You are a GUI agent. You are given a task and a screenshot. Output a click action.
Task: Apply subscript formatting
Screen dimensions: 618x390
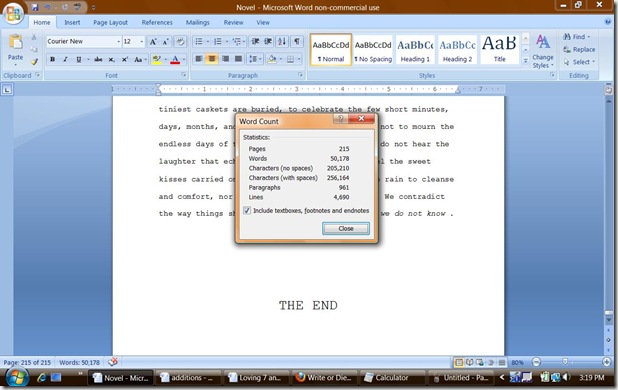coord(112,59)
